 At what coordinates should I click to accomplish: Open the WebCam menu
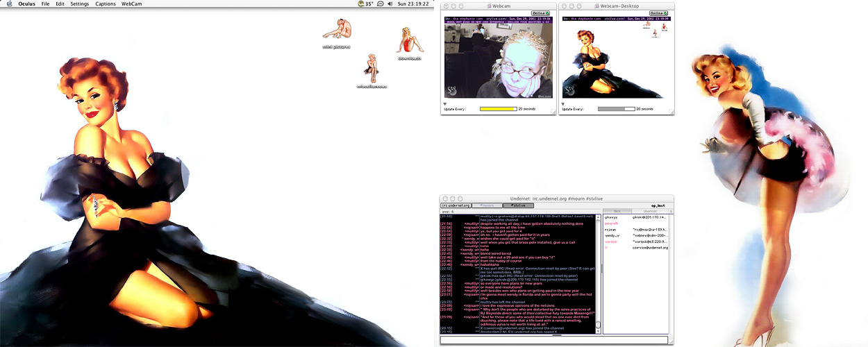click(132, 3)
